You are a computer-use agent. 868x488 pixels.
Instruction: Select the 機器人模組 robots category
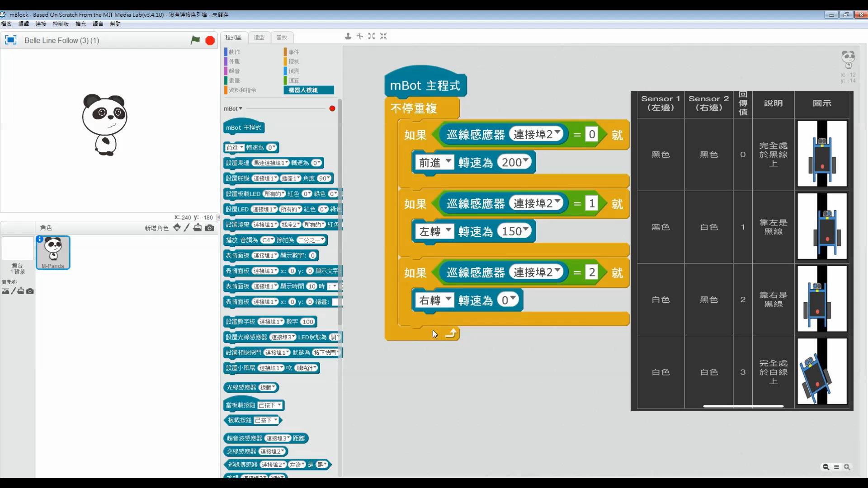309,90
